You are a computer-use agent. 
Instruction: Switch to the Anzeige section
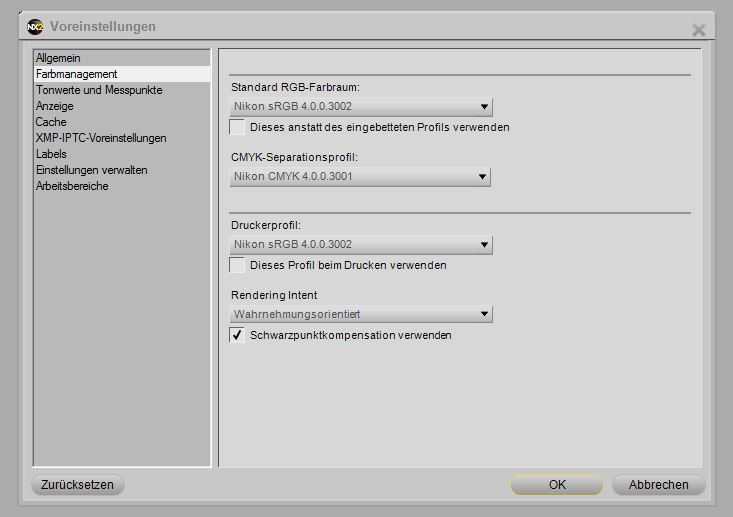(122, 106)
